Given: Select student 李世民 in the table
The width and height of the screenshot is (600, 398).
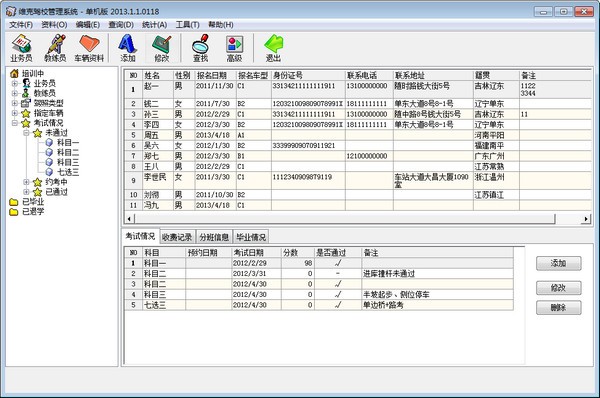Looking at the screenshot, I should (x=155, y=177).
